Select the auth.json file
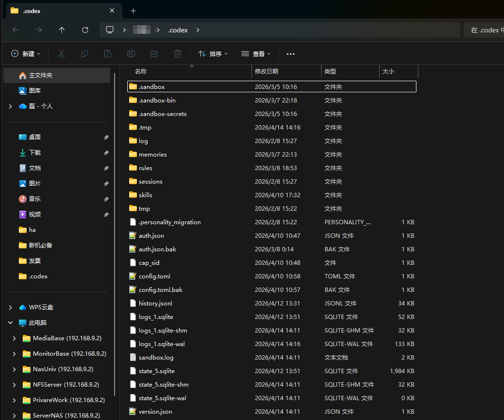The image size is (504, 420). coord(272,236)
